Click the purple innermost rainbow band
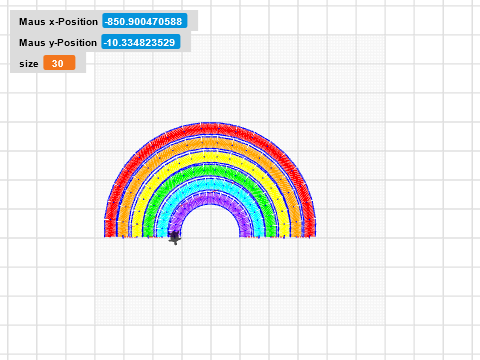This screenshot has height=360, width=480. (x=210, y=197)
